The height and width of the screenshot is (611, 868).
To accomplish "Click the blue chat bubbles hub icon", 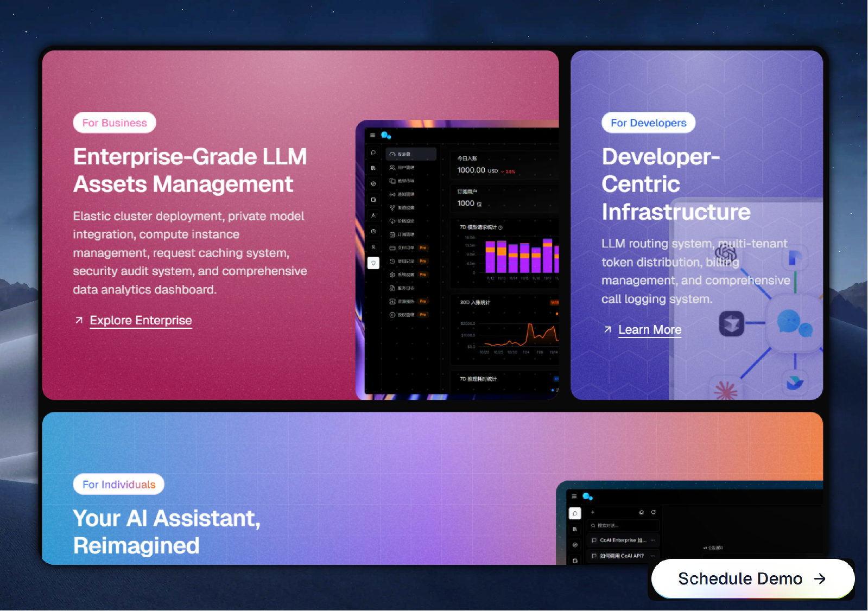I will tap(794, 323).
